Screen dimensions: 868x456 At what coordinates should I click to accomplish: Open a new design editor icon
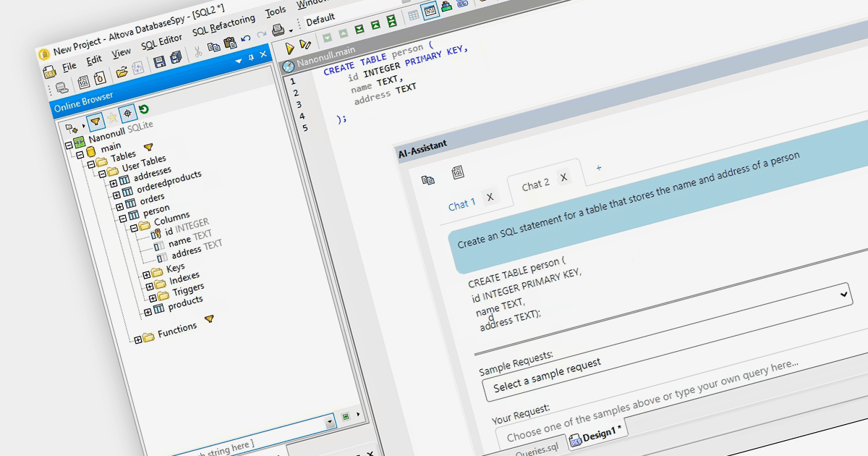[100, 77]
